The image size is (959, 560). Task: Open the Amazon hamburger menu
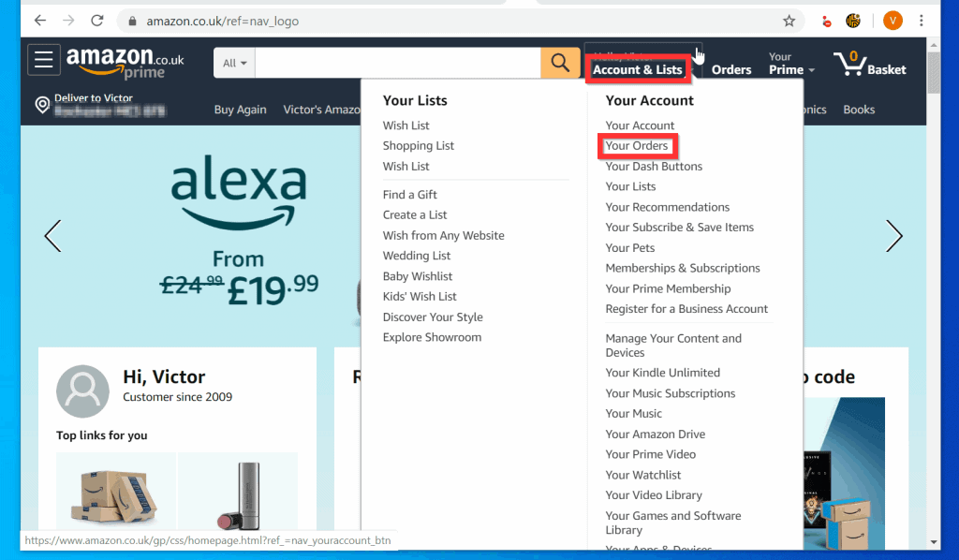coord(43,59)
